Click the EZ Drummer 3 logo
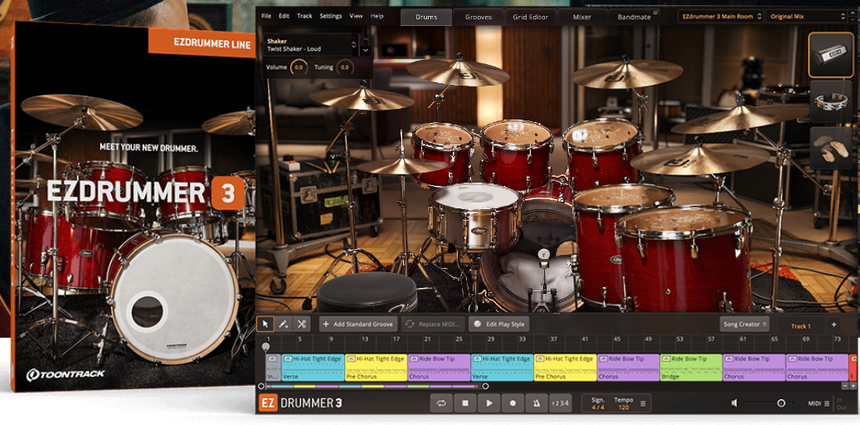This screenshot has width=860, height=425. click(x=301, y=403)
